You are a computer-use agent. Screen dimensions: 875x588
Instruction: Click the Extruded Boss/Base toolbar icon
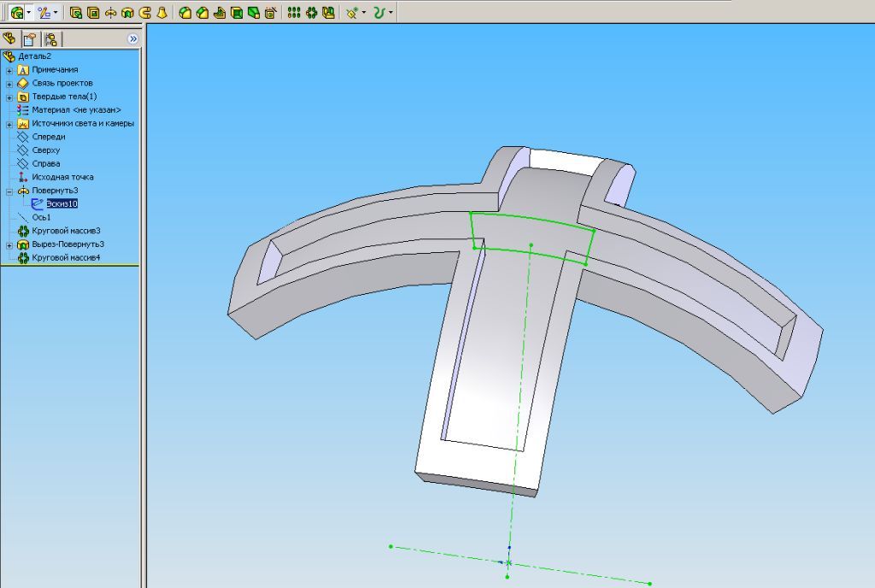(76, 13)
